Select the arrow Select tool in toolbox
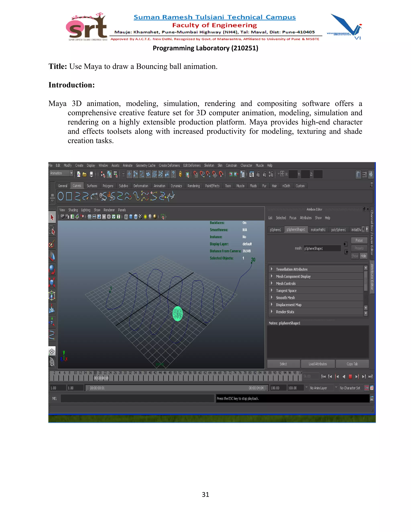 (x=52, y=217)
